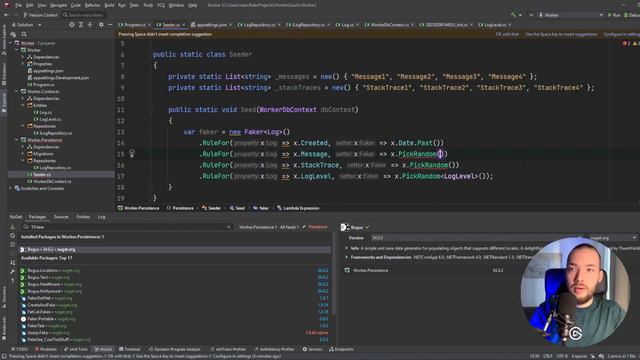640x360 pixels.
Task: Toggle the NuGet tool window button
Action: pyautogui.click(x=103, y=349)
